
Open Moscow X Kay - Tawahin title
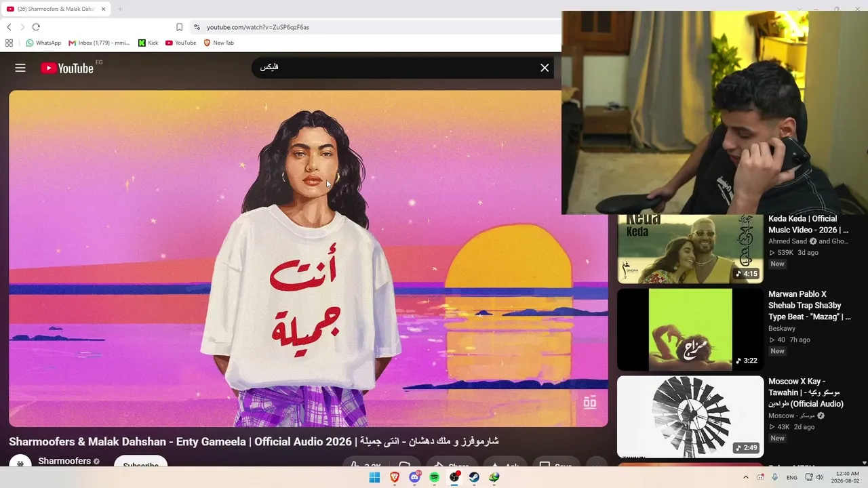click(807, 392)
